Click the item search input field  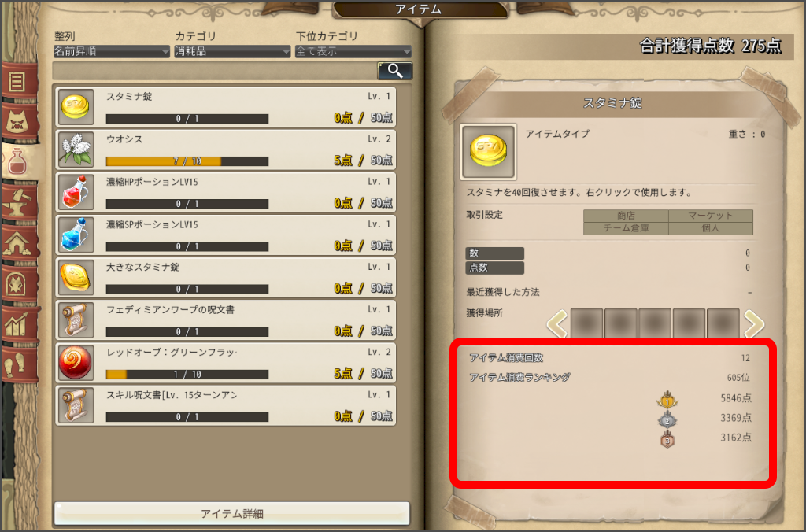pos(215,71)
